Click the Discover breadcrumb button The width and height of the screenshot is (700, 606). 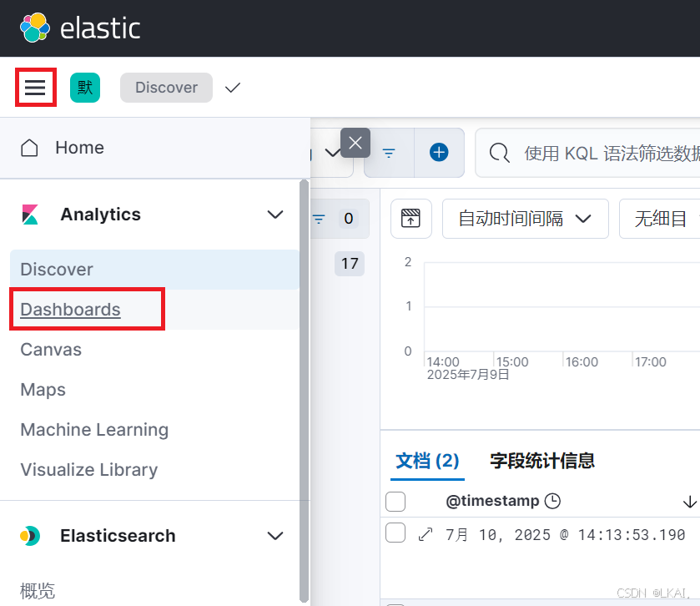(x=166, y=88)
